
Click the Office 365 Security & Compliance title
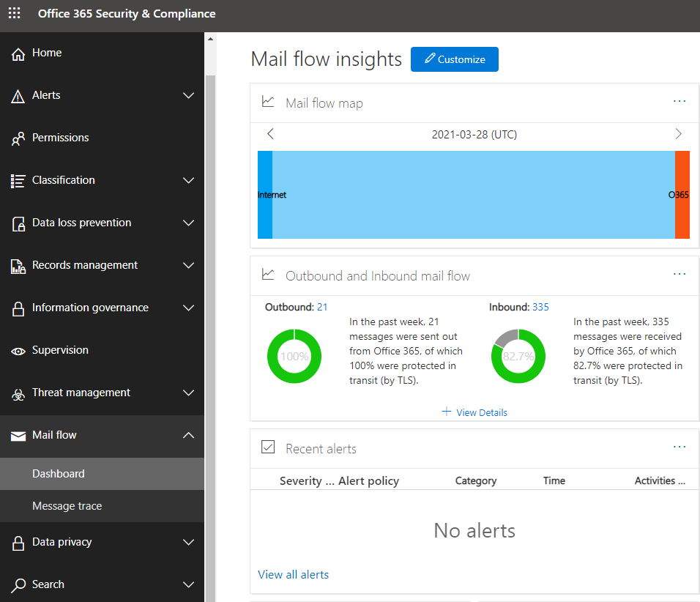[127, 14]
